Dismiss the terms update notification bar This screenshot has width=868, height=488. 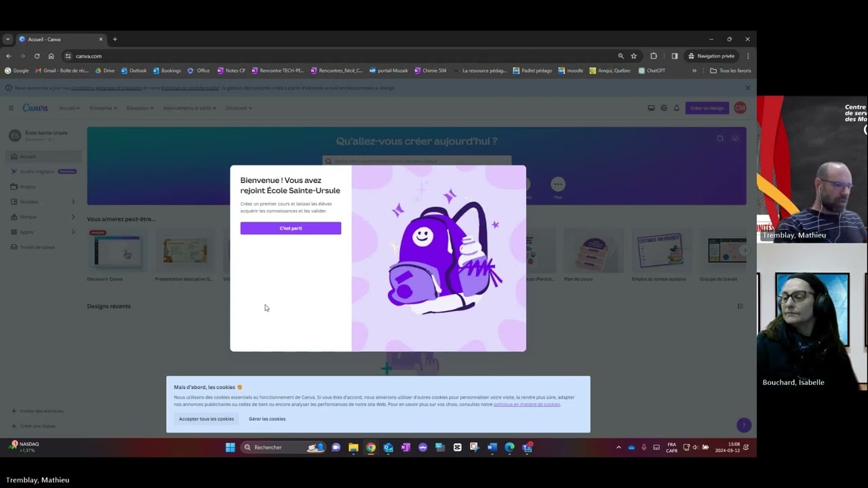coord(748,87)
